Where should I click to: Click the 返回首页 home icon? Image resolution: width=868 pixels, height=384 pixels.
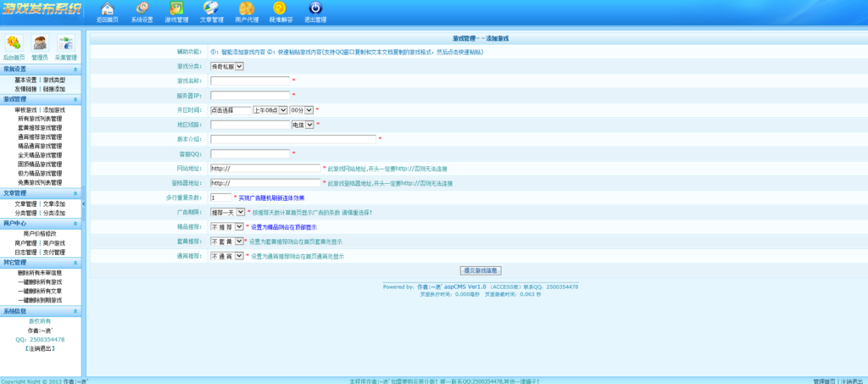pyautogui.click(x=107, y=11)
